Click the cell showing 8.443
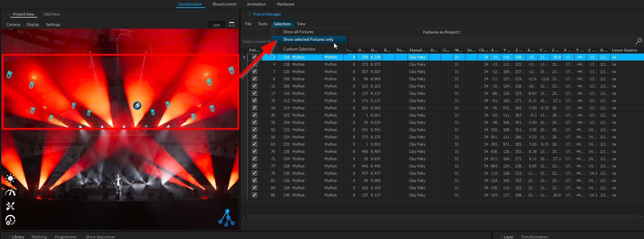 (376, 166)
